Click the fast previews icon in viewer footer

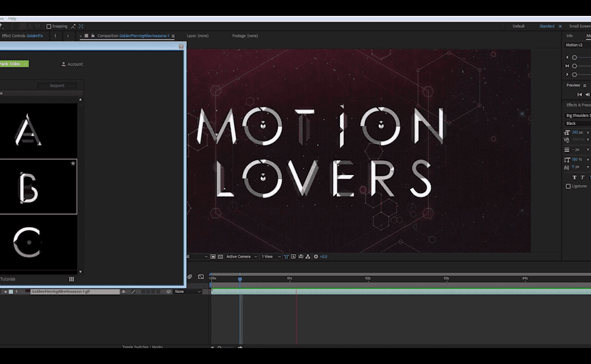coord(294,257)
